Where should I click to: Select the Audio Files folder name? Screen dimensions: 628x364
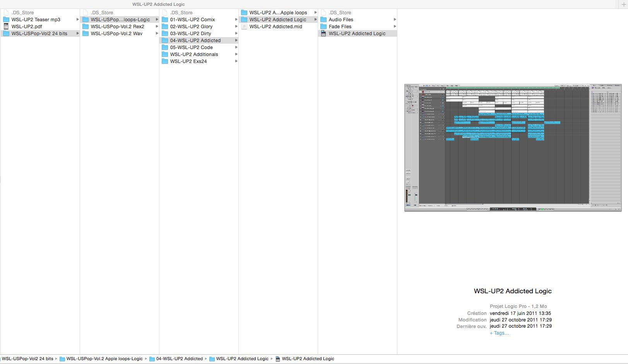click(x=341, y=19)
